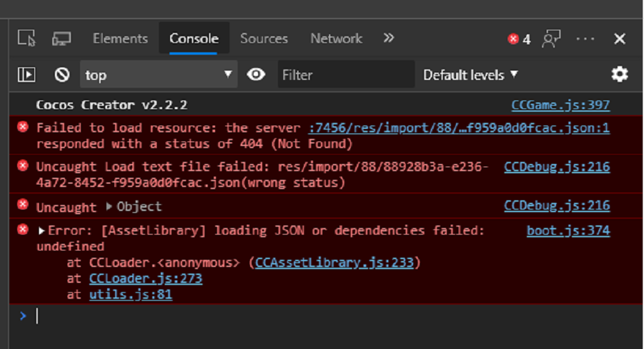Expand the Uncaught Object entry
Viewport: 644px width, 349px height.
click(x=110, y=206)
